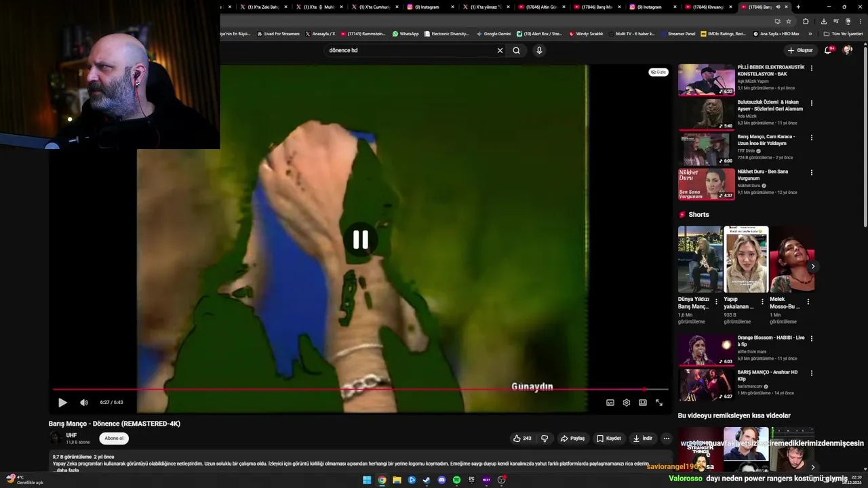The width and height of the screenshot is (868, 488).
Task: Open more actions menu beside İndir
Action: pos(667,439)
